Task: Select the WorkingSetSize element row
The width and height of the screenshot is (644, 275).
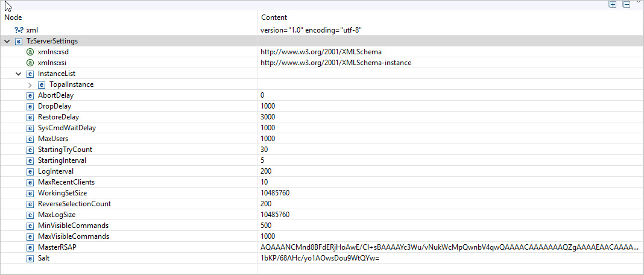Action: 62,193
